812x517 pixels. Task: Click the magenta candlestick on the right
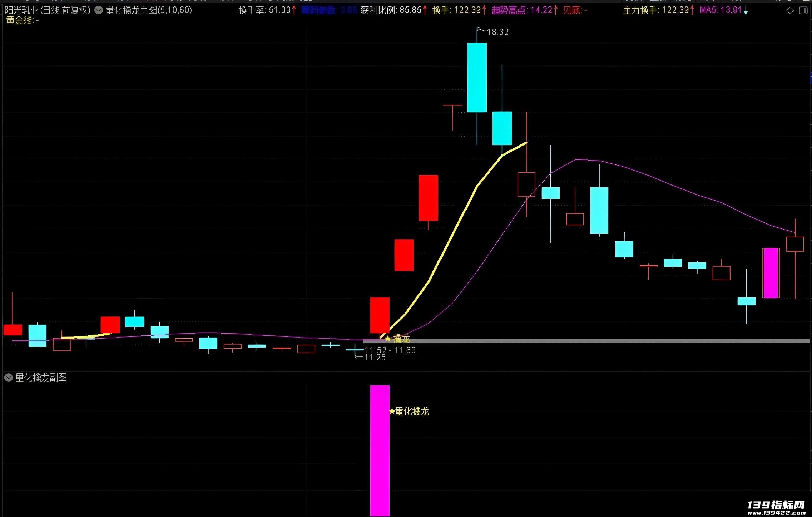771,273
